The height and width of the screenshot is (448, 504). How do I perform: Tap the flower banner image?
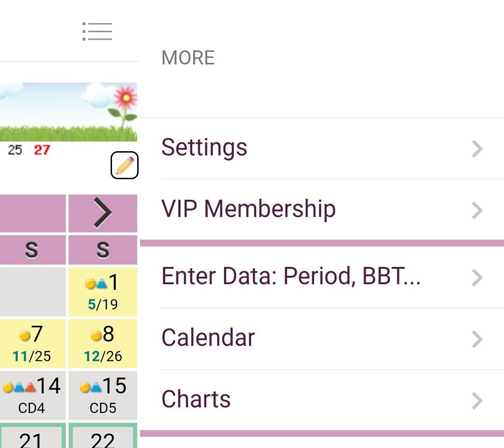pyautogui.click(x=68, y=112)
